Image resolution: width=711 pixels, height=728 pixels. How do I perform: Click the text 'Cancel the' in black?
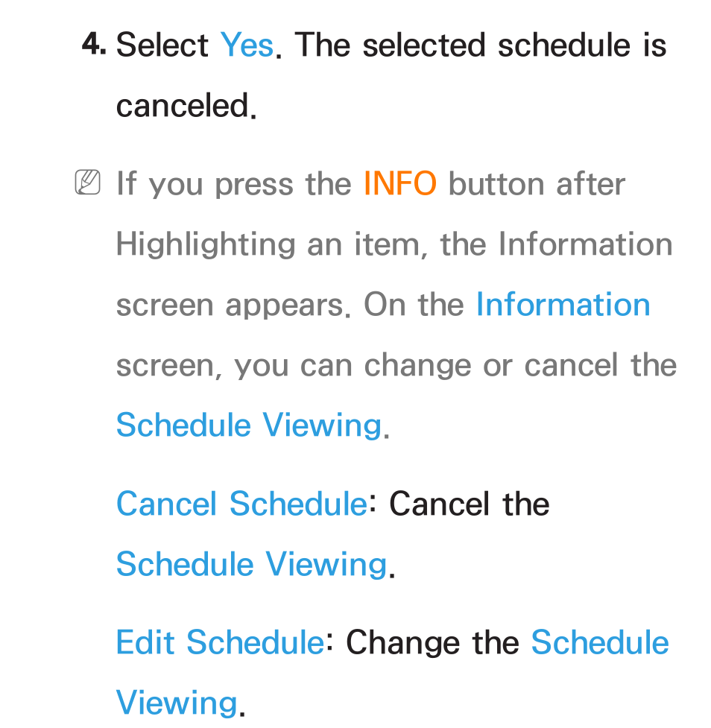point(470,504)
